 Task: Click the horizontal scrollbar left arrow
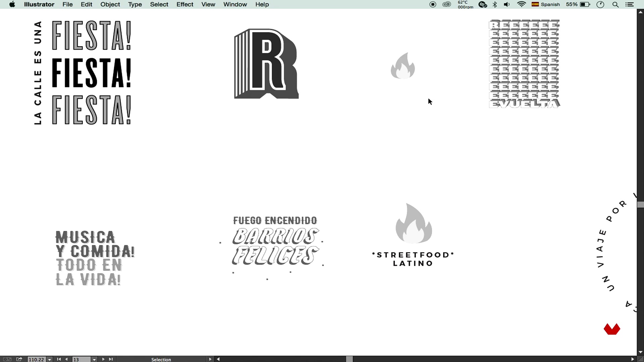click(218, 359)
